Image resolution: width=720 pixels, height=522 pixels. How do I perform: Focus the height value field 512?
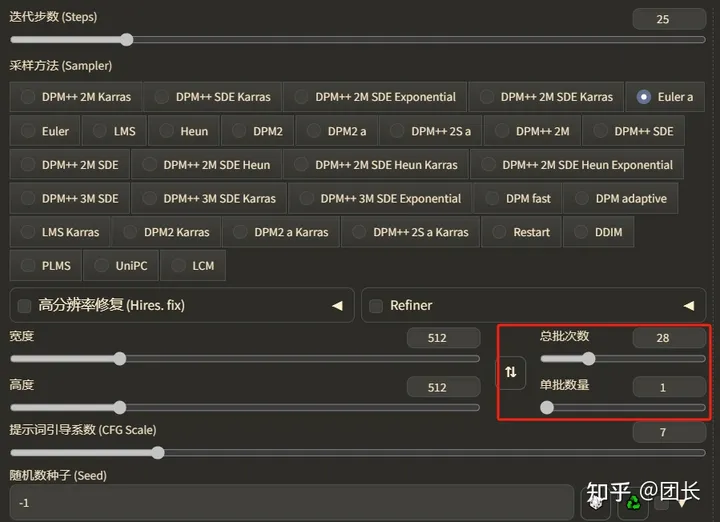point(444,387)
